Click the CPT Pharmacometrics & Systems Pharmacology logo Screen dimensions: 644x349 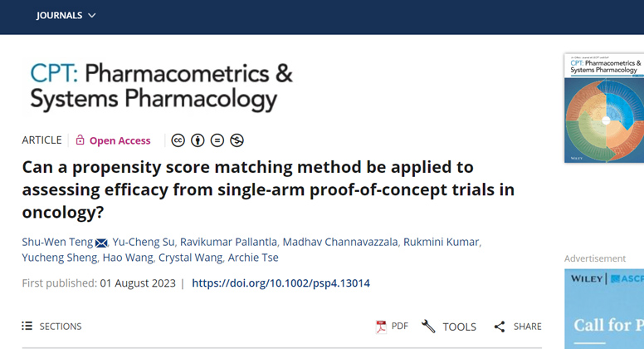click(x=161, y=86)
